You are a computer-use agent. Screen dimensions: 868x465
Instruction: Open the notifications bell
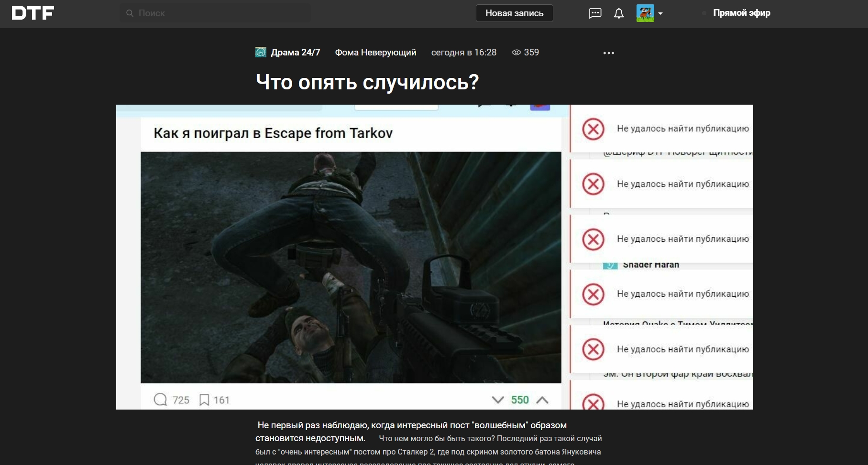point(619,13)
